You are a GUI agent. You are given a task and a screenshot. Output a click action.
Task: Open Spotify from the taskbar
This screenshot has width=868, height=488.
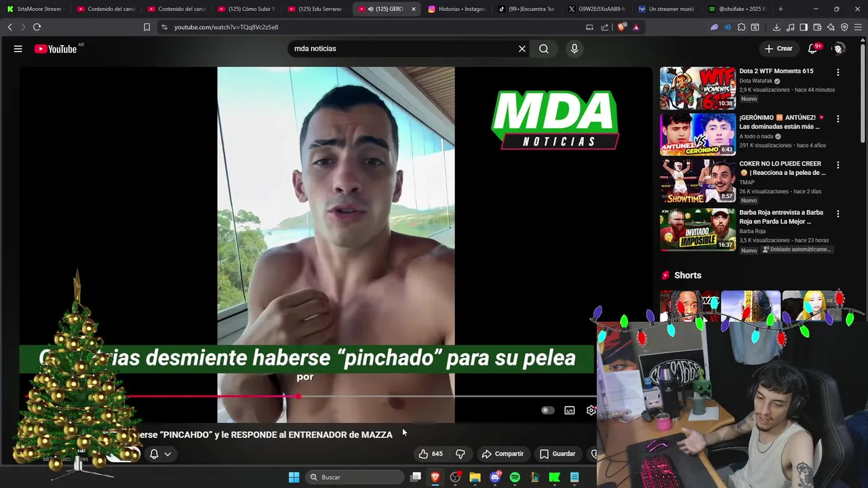[515, 477]
